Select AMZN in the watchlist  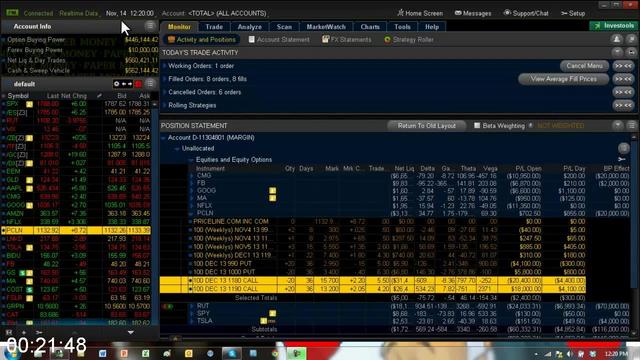click(76, 213)
